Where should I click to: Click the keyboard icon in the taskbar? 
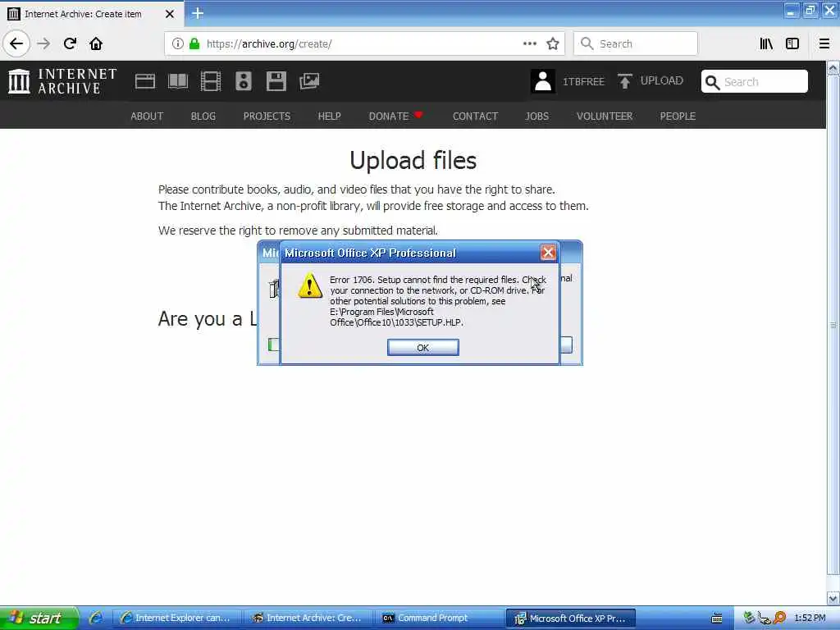(x=716, y=619)
